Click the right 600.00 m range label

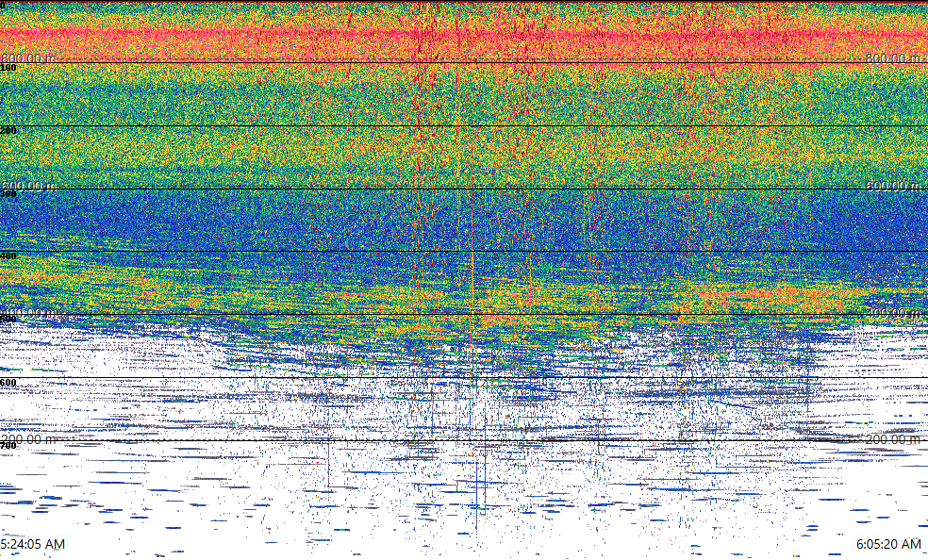pyautogui.click(x=893, y=186)
